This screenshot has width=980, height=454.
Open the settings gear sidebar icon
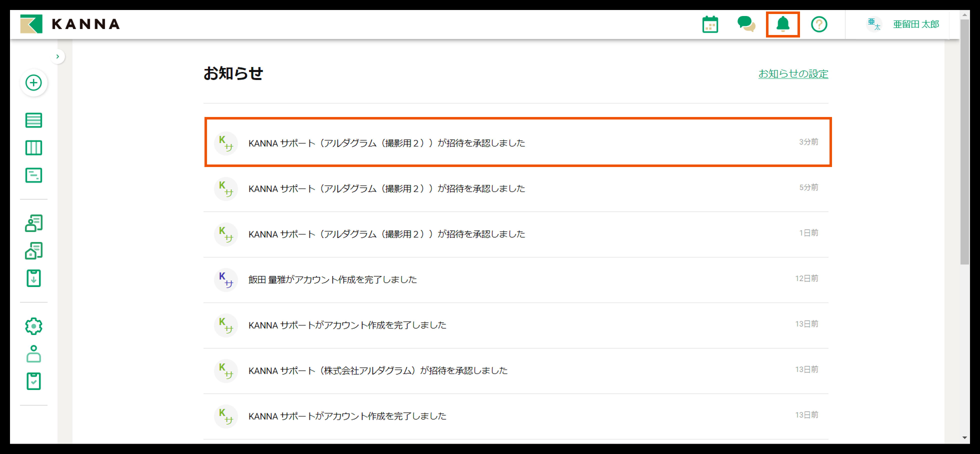[x=33, y=326]
